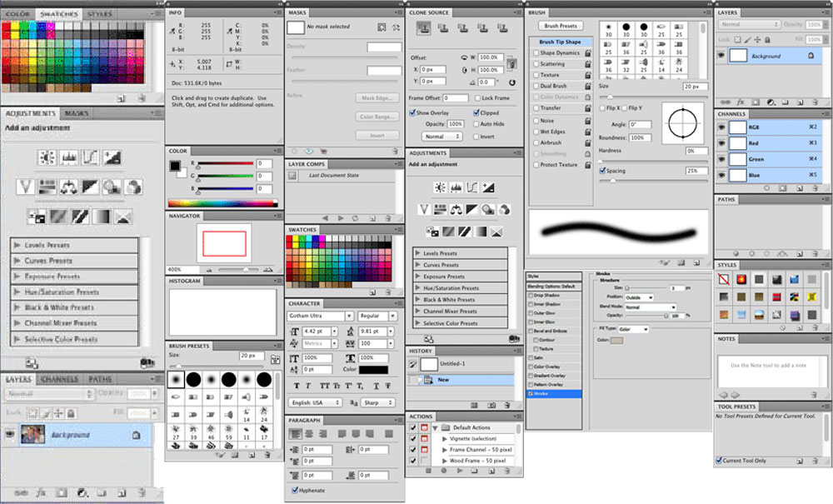Select the first clone source stamp icon
Screen dimensions: 833x504
(424, 27)
